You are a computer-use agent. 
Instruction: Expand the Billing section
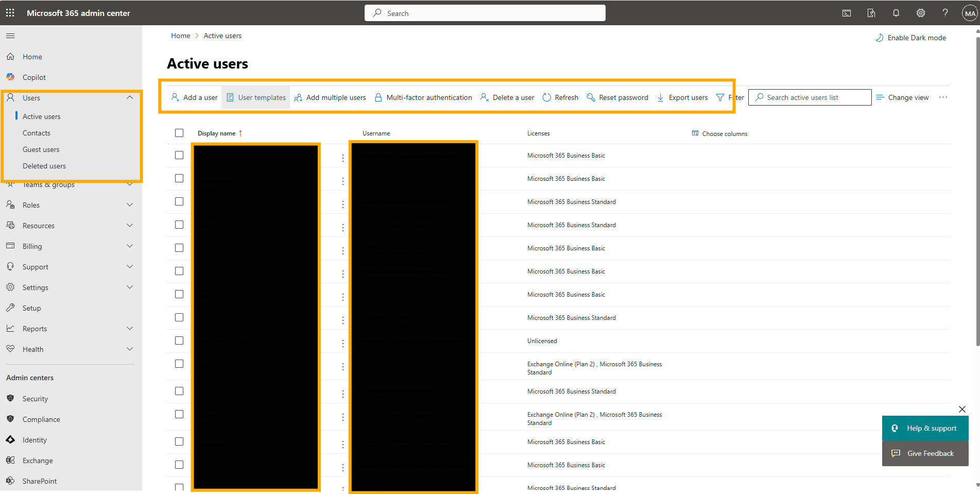[129, 246]
